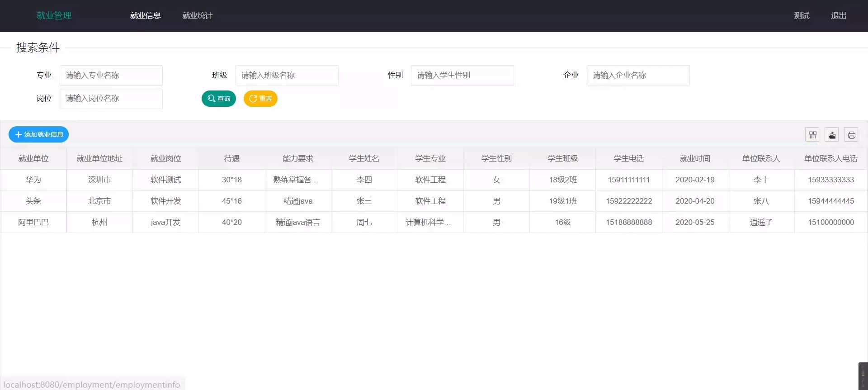Click the export table icon
The image size is (868, 390).
coord(832,135)
